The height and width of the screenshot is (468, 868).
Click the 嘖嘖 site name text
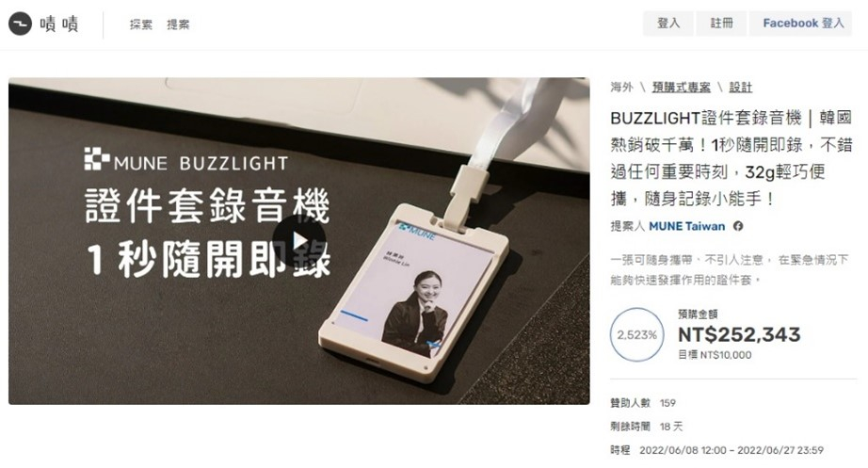pos(59,24)
